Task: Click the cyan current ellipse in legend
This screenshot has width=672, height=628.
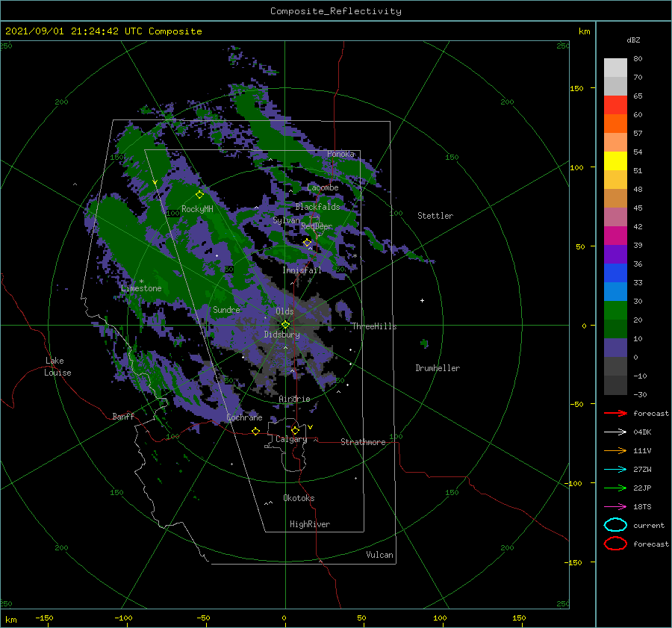Action: pyautogui.click(x=615, y=525)
